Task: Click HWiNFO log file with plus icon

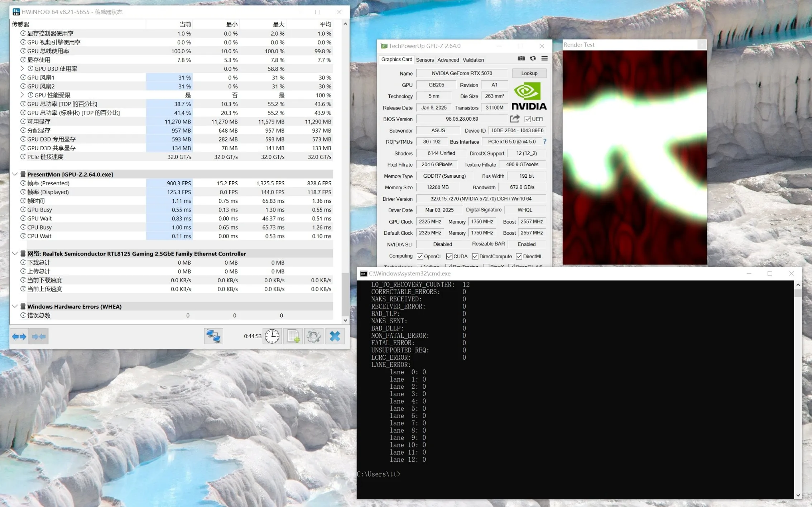Action: [293, 336]
